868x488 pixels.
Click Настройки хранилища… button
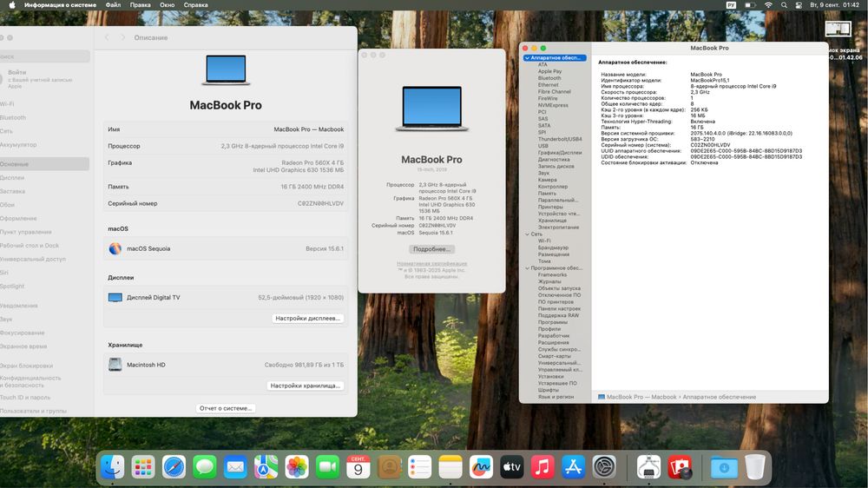305,386
